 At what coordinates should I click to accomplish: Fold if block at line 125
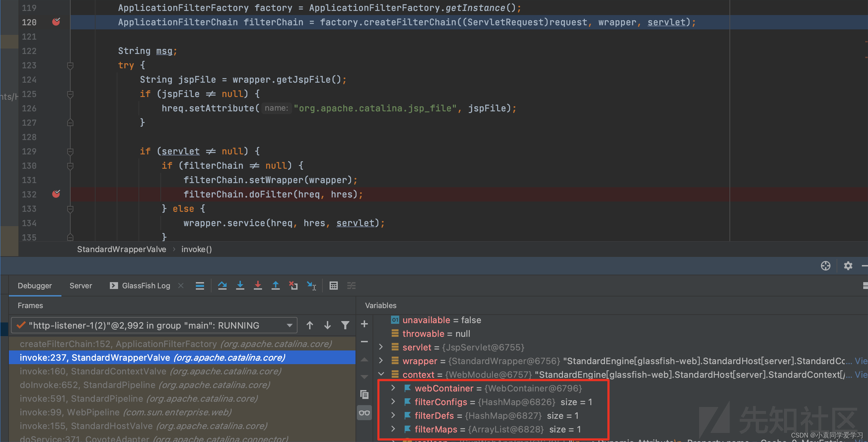70,94
